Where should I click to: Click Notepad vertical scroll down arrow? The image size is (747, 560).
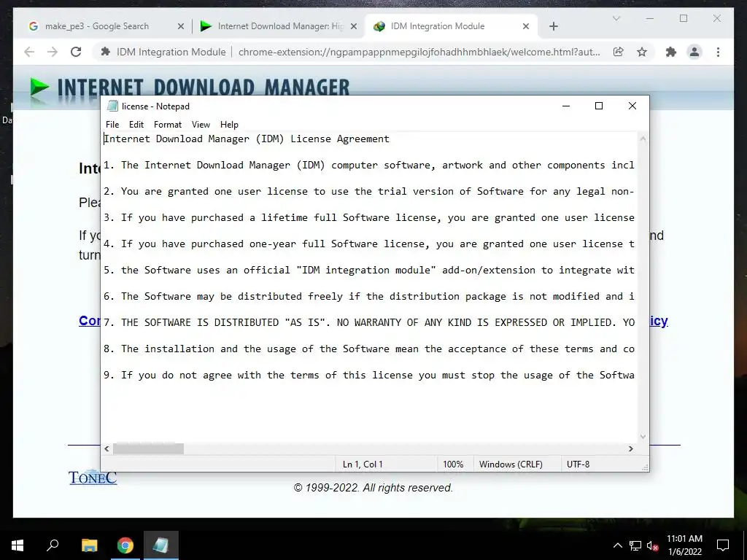coord(643,437)
